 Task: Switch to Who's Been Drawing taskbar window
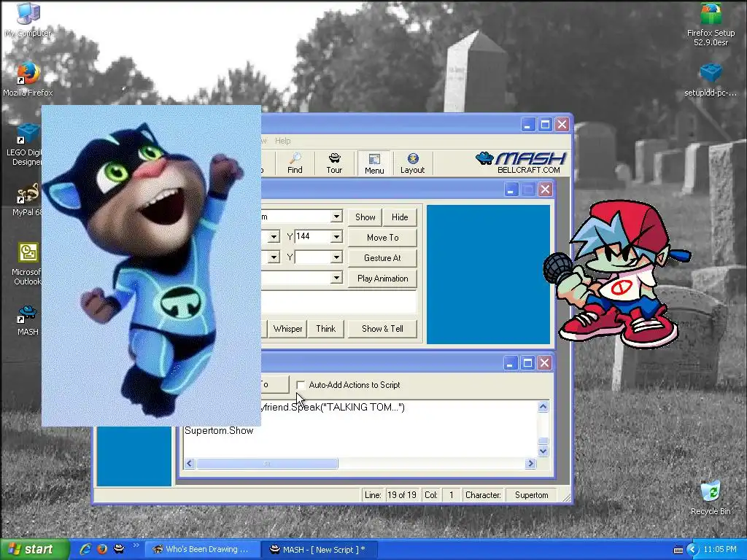pyautogui.click(x=202, y=550)
